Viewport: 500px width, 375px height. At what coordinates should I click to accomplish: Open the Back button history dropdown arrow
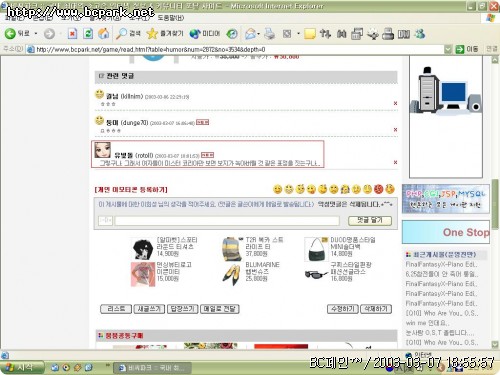[x=36, y=34]
